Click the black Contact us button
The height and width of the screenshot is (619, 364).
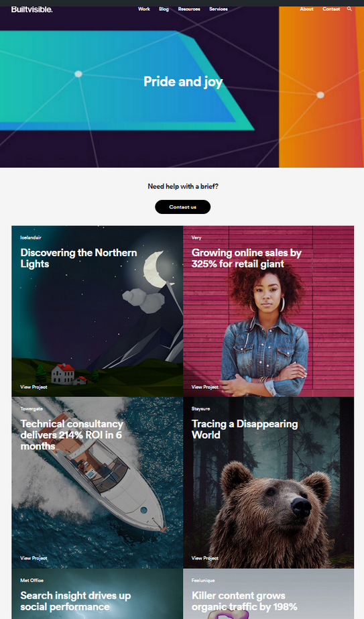pos(182,207)
